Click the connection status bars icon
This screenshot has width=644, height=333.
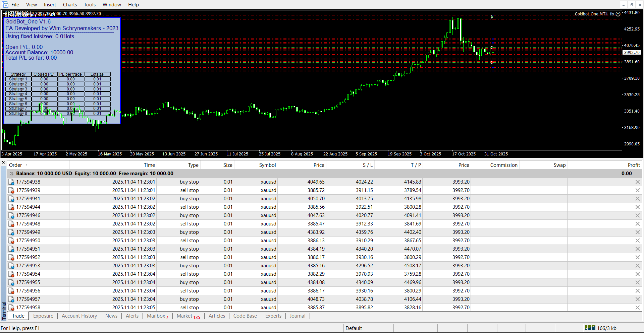tap(590, 328)
